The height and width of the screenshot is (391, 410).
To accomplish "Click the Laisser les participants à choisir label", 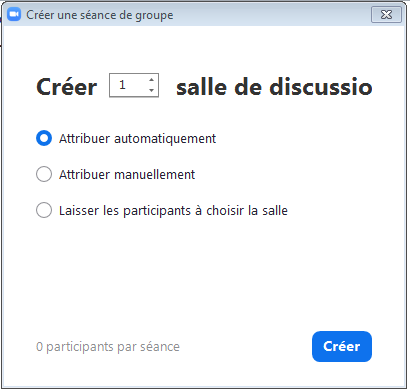I will click(173, 211).
